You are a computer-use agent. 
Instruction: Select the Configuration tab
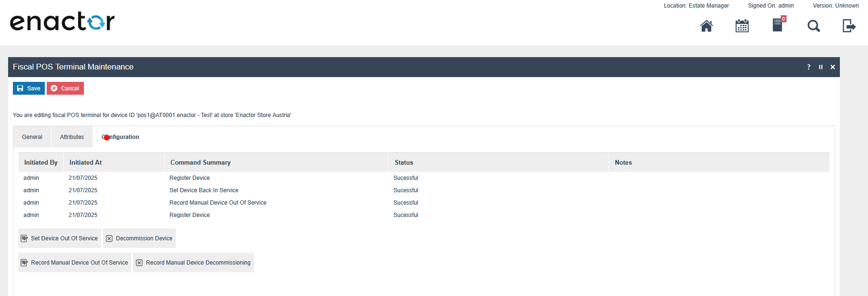tap(121, 137)
